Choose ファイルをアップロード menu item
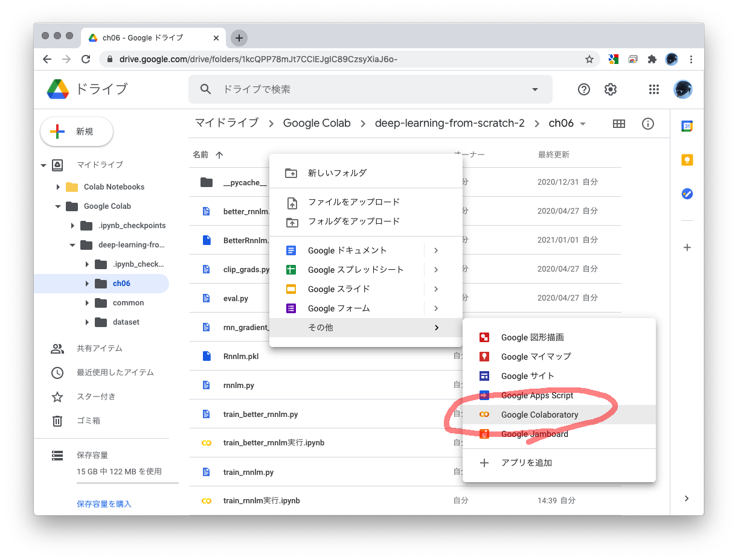 point(366,202)
